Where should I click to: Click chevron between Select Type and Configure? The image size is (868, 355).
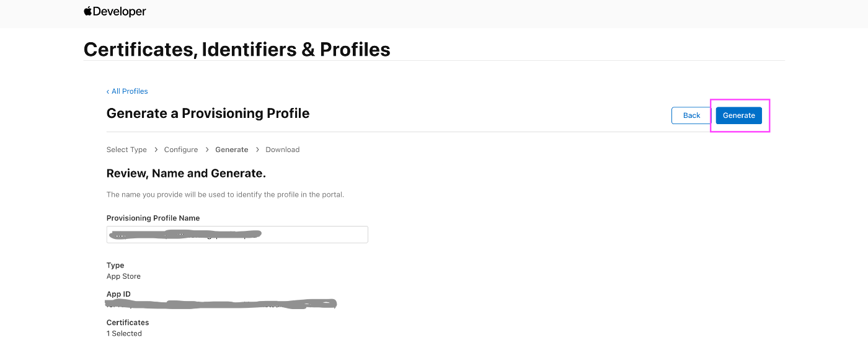click(x=156, y=150)
